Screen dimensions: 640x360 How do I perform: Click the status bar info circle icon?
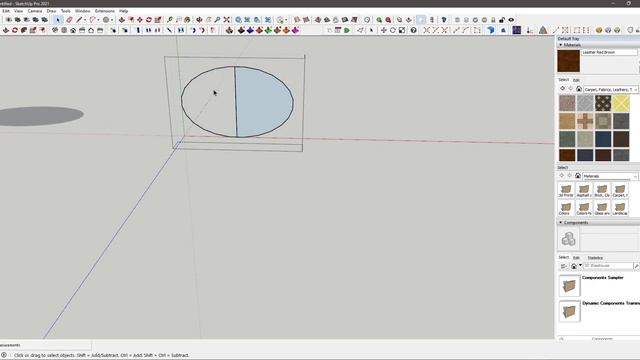(x=4, y=355)
